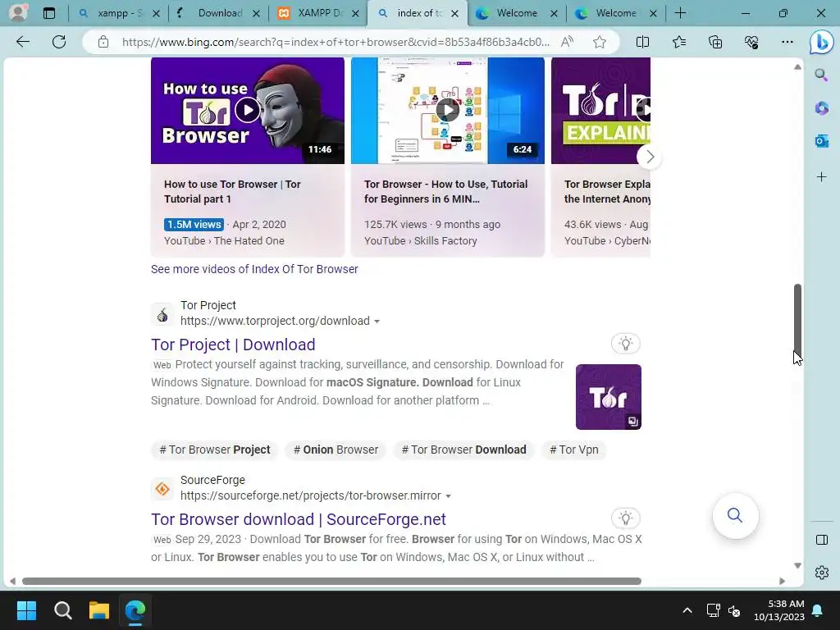
Task: Click lightbulb icon beside SourceForge result
Action: [626, 518]
